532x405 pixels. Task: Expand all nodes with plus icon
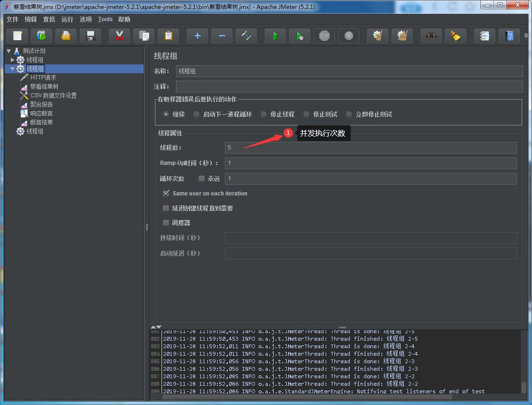coord(198,36)
